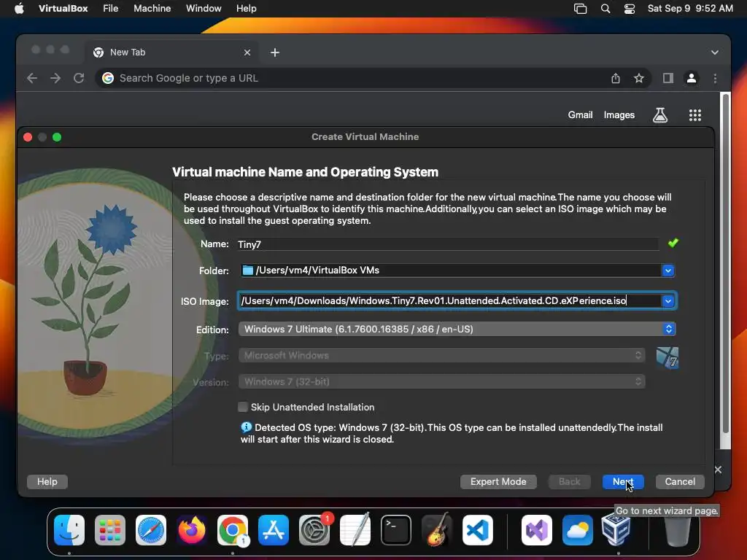Open the Search Labs flask icon
Screen dimensions: 747x560
(x=659, y=114)
